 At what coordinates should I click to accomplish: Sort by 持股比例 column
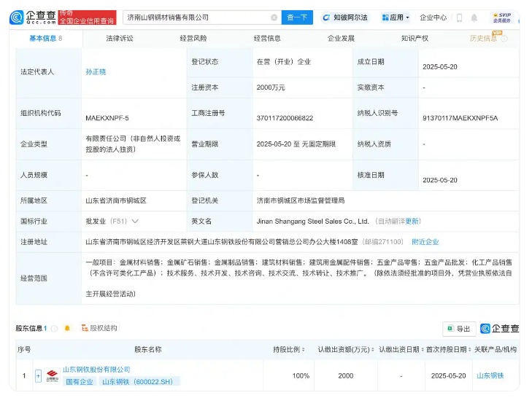[x=303, y=349]
